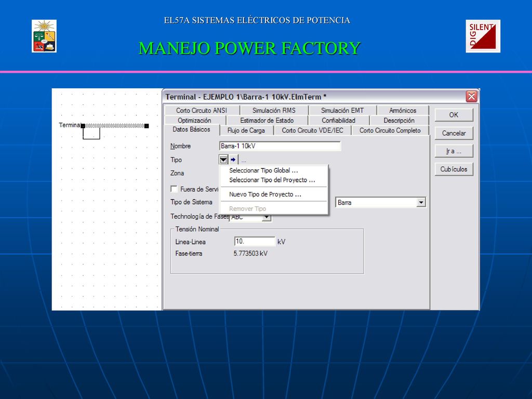Image resolution: width=532 pixels, height=399 pixels.
Task: Open the Corto Circuito Completo tab
Action: (x=390, y=130)
